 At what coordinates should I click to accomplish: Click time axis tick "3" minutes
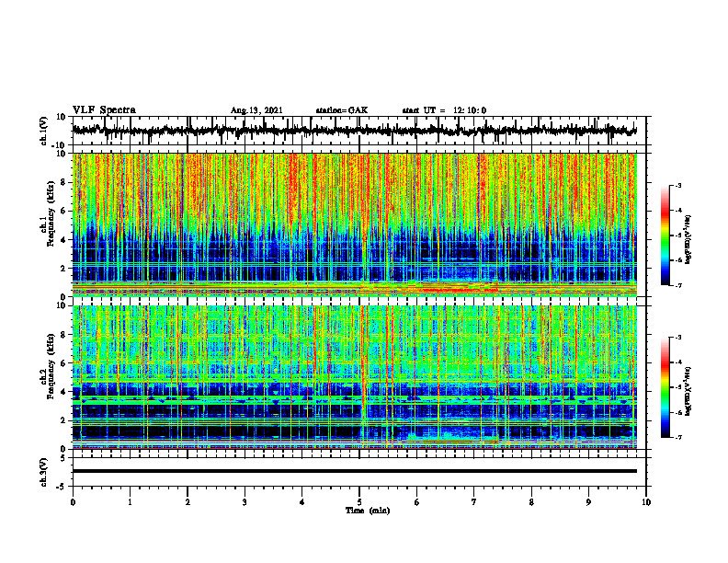245,502
